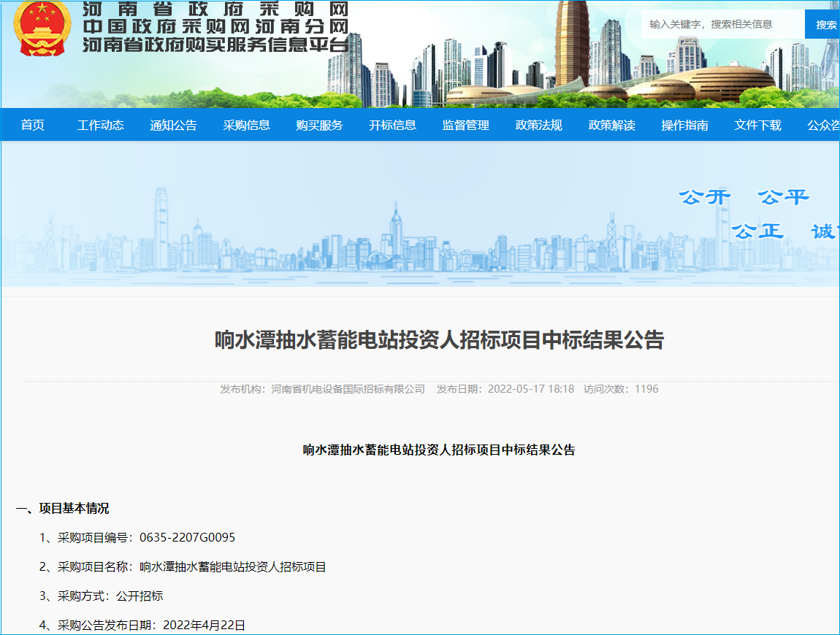Go to 操作指南 page
Image resolution: width=840 pixels, height=635 pixels.
[685, 126]
